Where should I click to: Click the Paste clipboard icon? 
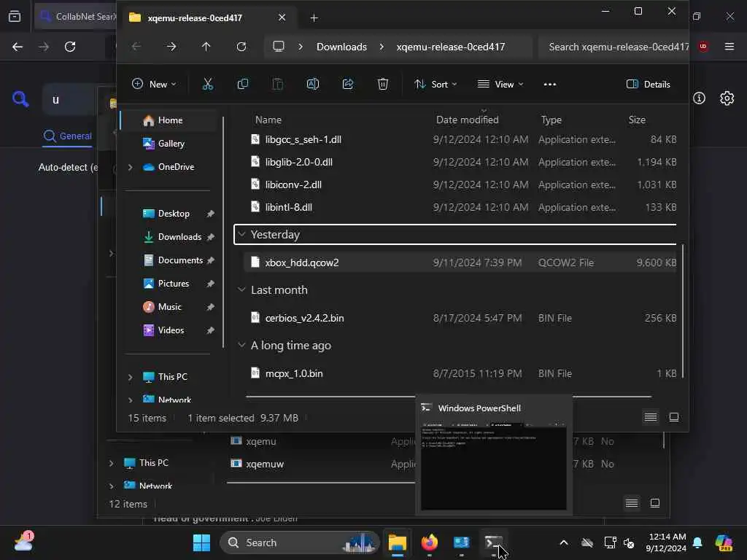pyautogui.click(x=277, y=85)
